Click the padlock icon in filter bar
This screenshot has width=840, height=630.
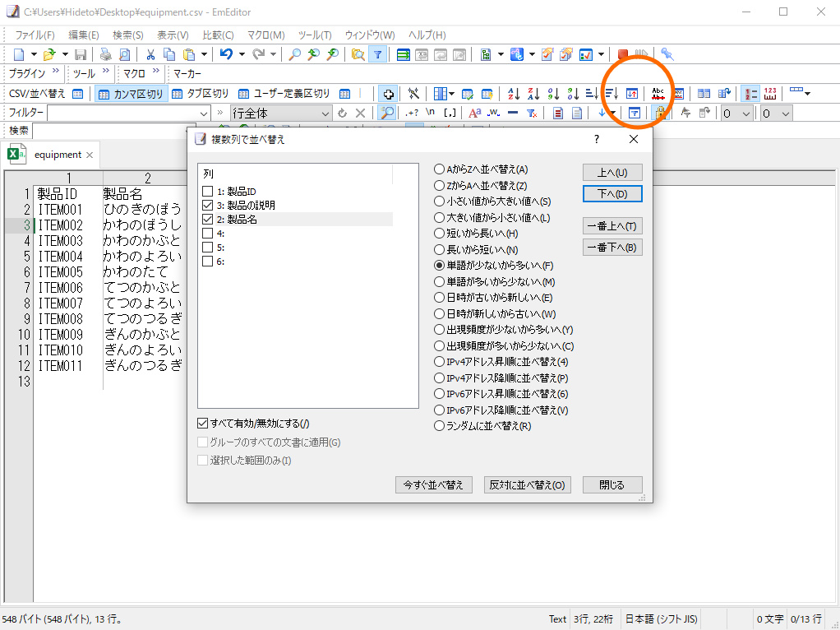click(x=661, y=113)
